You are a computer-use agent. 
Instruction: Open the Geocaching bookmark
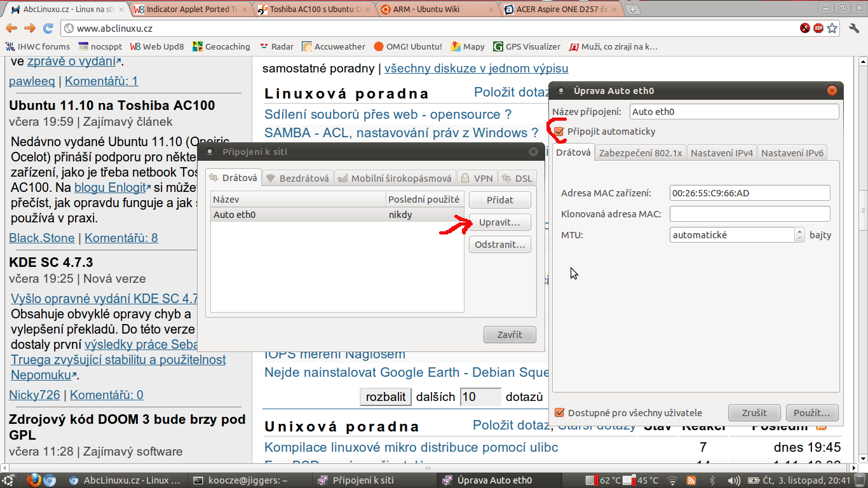coord(221,46)
